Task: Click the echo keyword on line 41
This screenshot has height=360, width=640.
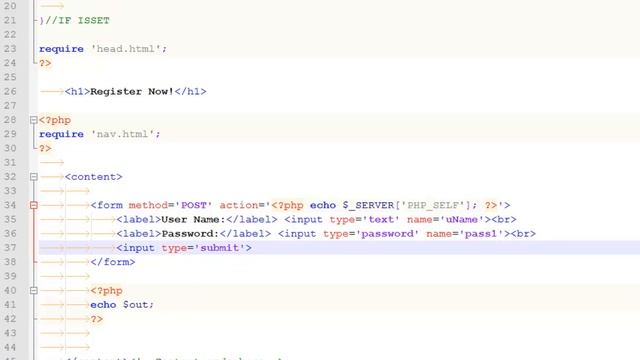Action: click(x=103, y=305)
